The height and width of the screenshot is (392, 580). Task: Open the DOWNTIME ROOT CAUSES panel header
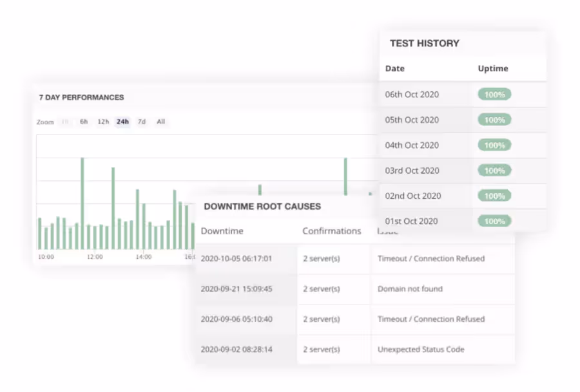pyautogui.click(x=262, y=207)
